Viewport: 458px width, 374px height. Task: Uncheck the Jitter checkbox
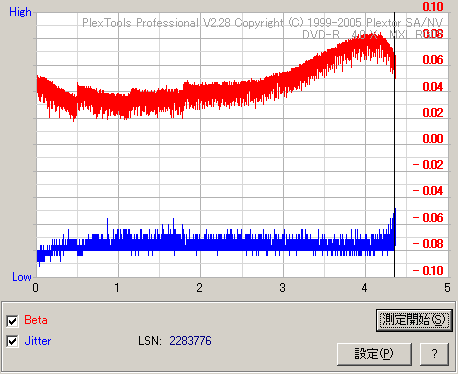point(12,341)
